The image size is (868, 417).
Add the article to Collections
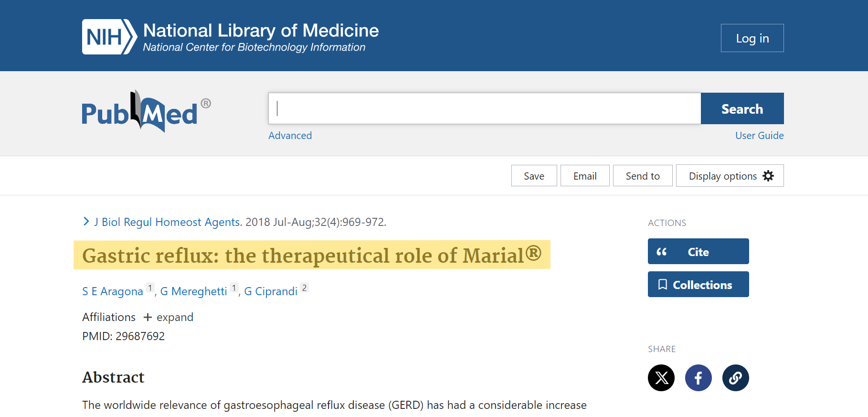699,284
